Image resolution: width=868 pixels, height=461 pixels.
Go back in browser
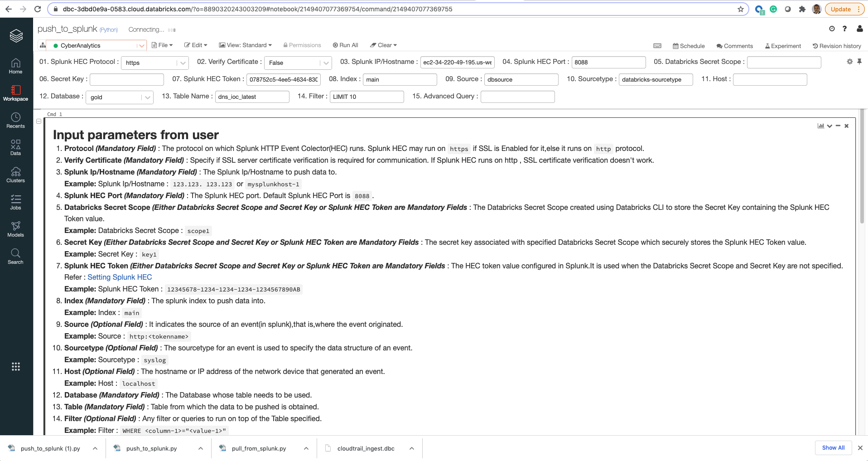click(x=9, y=9)
